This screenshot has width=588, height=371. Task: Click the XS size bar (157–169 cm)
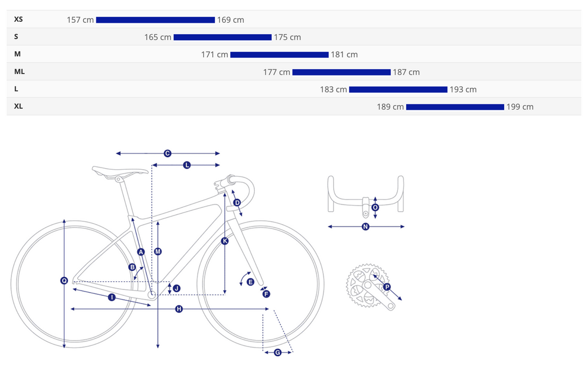click(x=155, y=20)
